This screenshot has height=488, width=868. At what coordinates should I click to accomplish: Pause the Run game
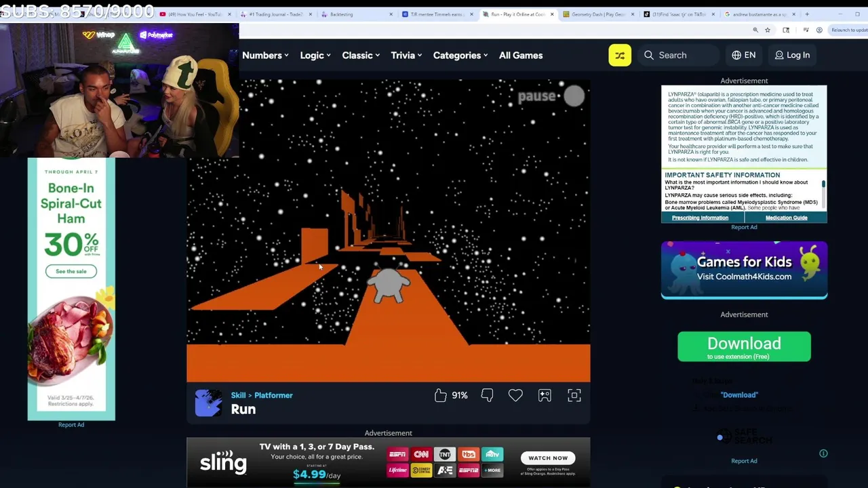[x=551, y=96]
